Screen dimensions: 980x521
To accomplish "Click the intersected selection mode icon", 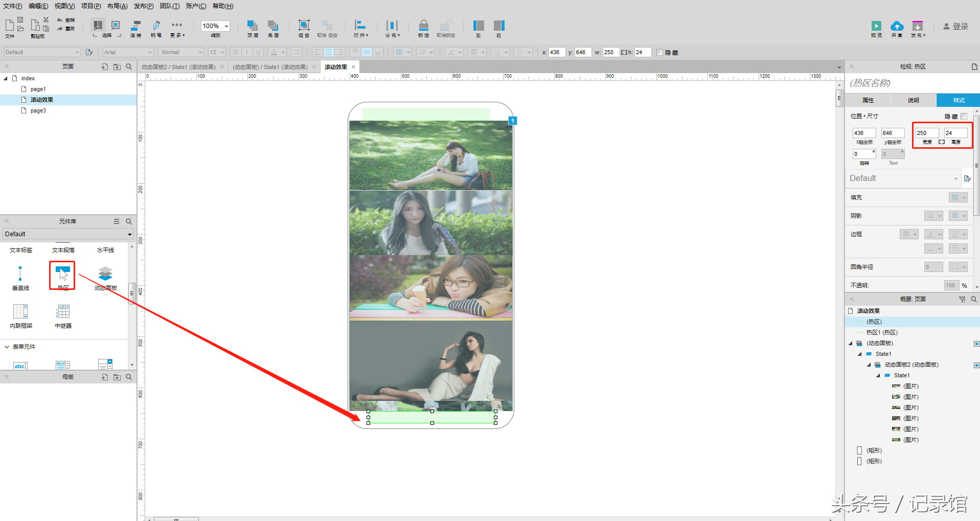I will (x=98, y=25).
